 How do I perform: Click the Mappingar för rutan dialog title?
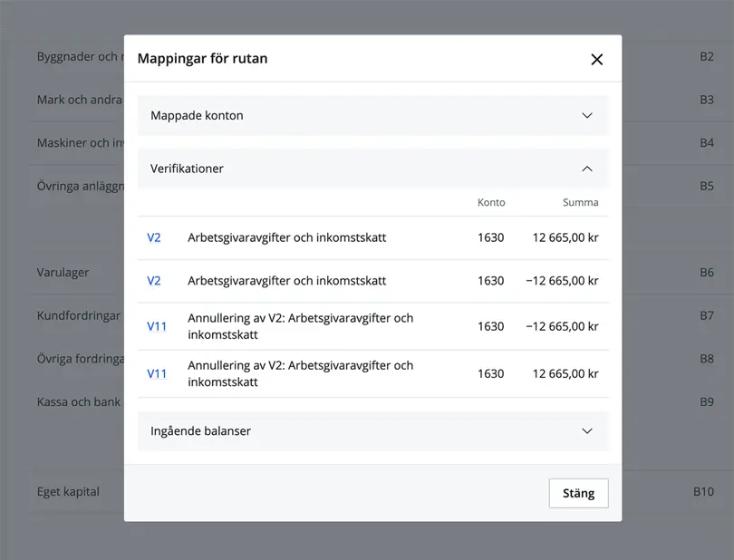pos(202,59)
